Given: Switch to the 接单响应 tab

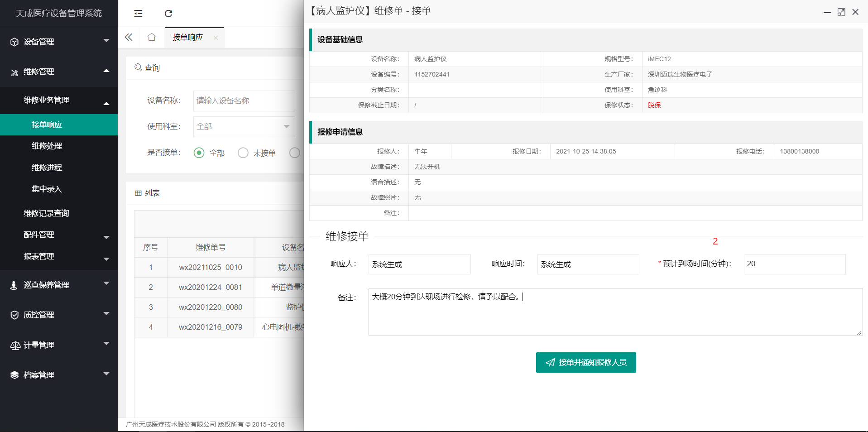Looking at the screenshot, I should (188, 37).
